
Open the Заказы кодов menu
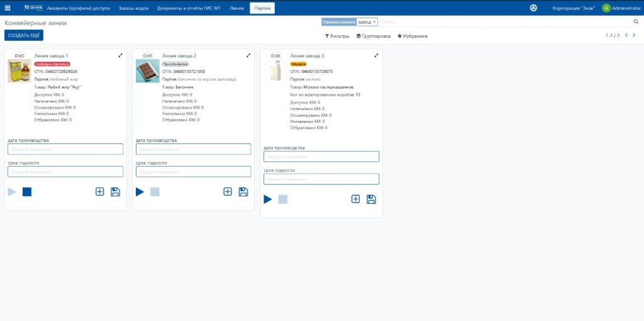(134, 8)
